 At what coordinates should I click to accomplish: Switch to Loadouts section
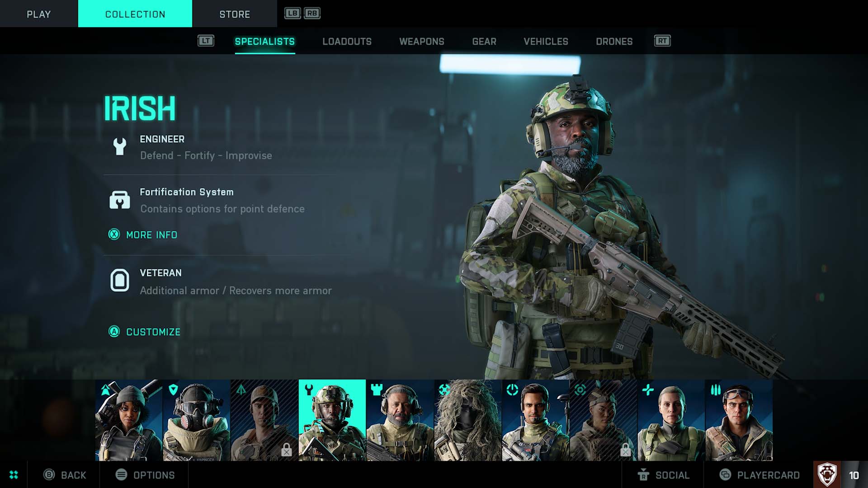(x=347, y=42)
